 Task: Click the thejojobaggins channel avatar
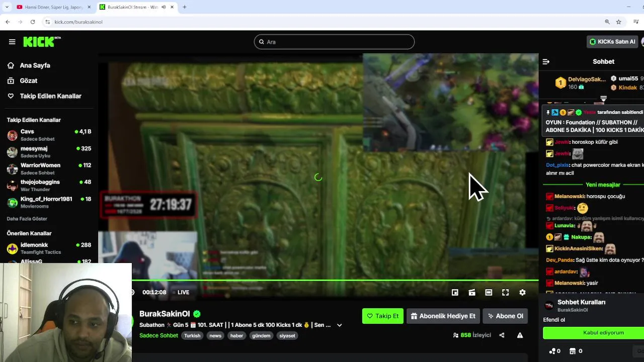tap(12, 186)
